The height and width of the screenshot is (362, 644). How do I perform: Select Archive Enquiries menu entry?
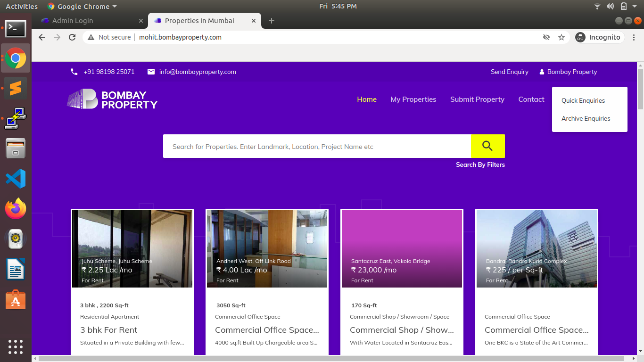coord(586,118)
